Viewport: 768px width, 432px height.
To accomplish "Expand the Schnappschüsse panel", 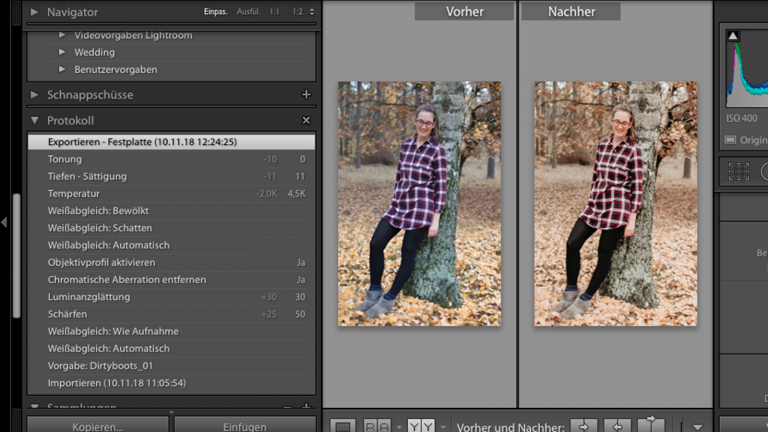I will pos(34,95).
